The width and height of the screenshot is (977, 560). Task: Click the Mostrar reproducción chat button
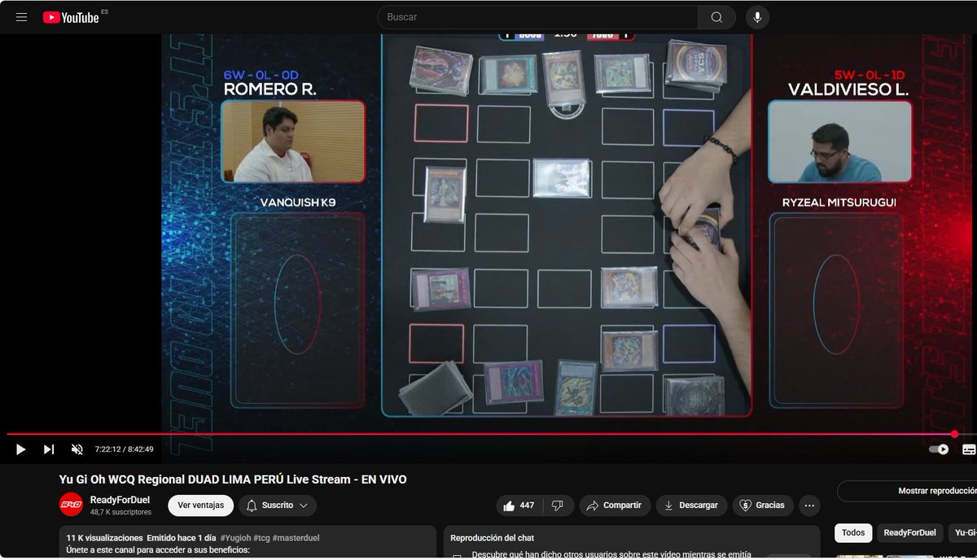coord(907,491)
